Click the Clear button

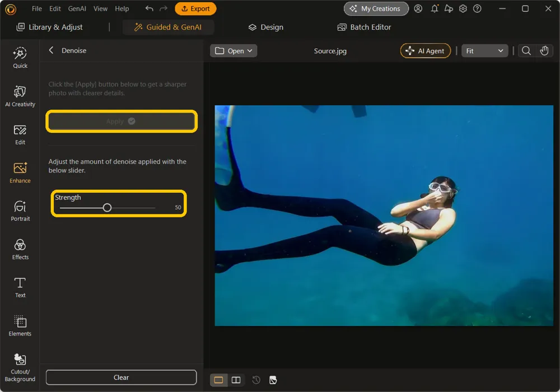coord(121,377)
